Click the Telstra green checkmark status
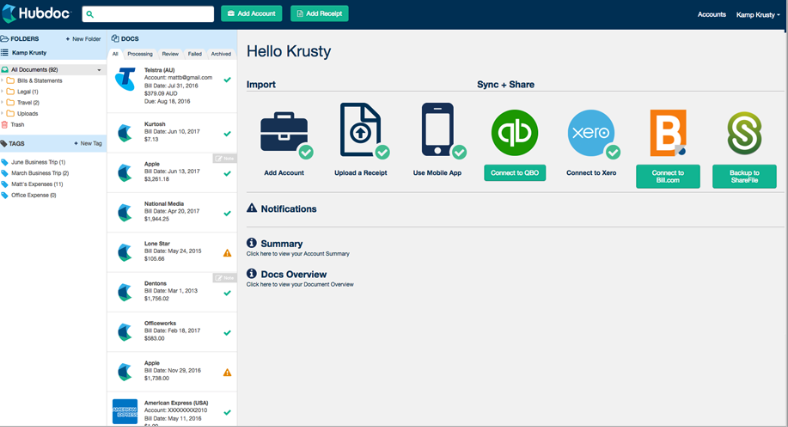Image resolution: width=788 pixels, height=427 pixels. click(227, 80)
